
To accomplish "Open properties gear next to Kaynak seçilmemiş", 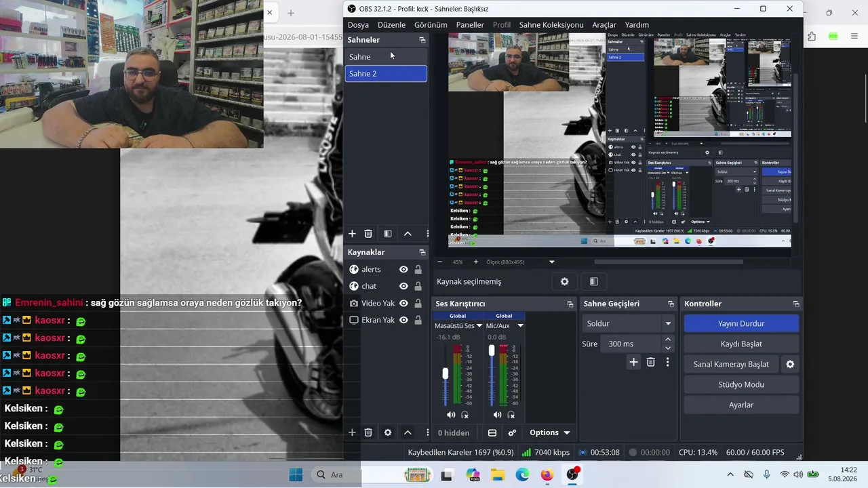I will coord(564,281).
